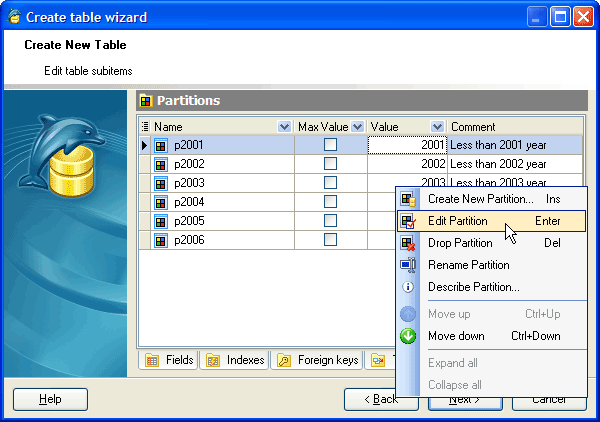600x422 pixels.
Task: Switch to the Foreign keys tab
Action: point(317,360)
